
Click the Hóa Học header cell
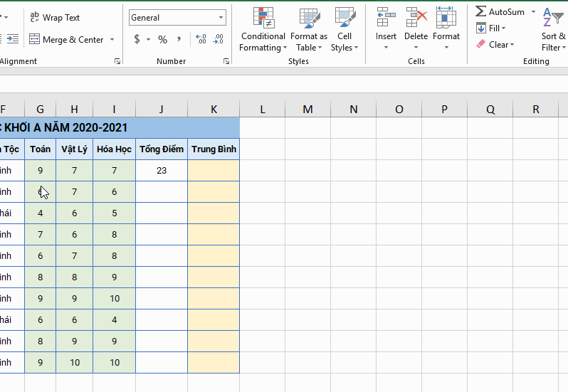coord(114,149)
